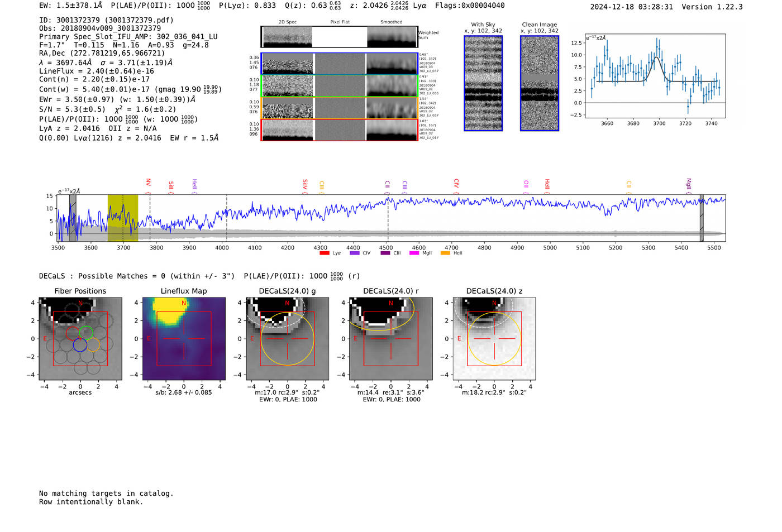Click the 'λ = 3697.64Å' wavelength line

(x=65, y=63)
